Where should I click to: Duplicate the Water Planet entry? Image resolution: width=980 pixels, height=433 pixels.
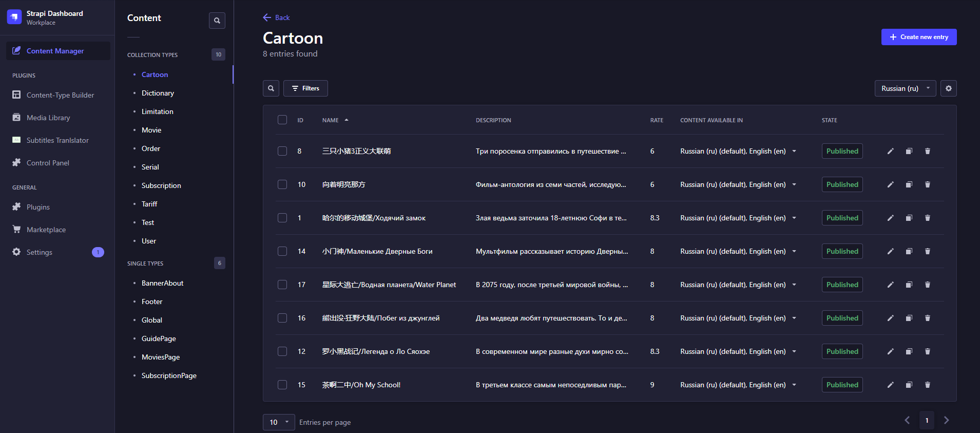909,285
